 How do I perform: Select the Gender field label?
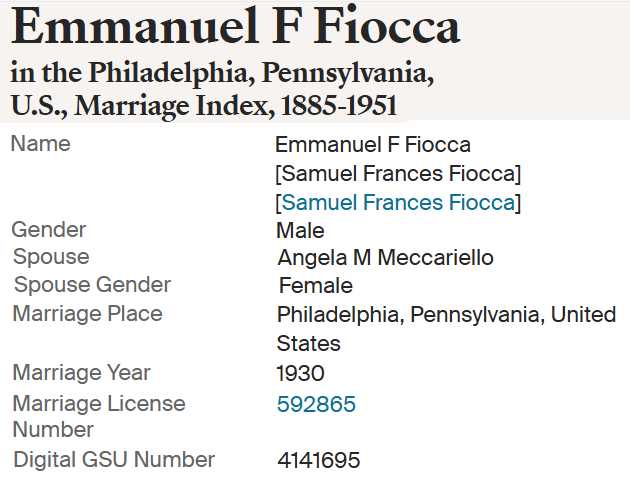click(x=49, y=230)
